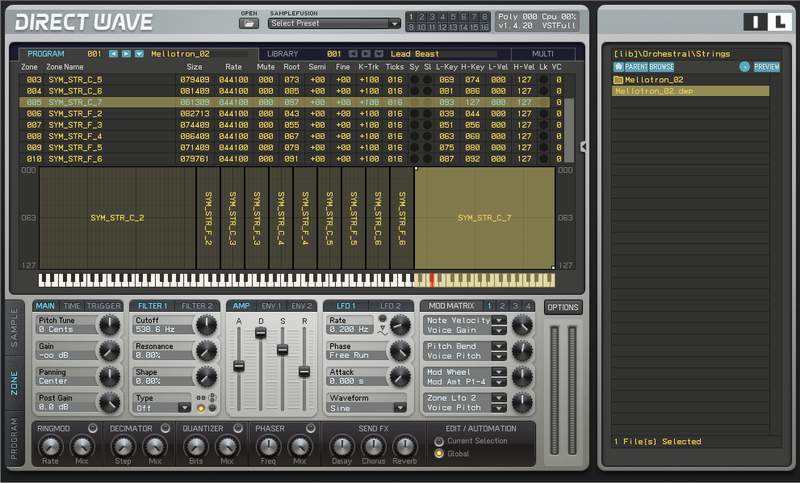Click the LFO Rate knob
Image resolution: width=800 pixels, height=483 pixels.
tap(401, 325)
